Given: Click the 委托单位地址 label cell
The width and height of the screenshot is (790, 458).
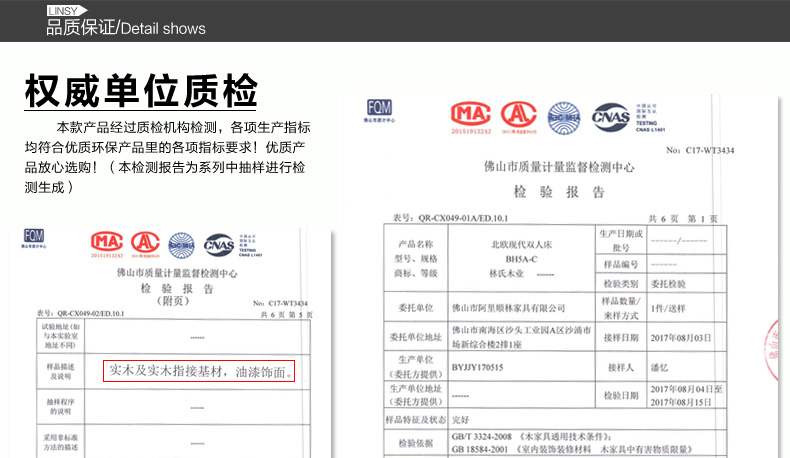Looking at the screenshot, I should 416,337.
